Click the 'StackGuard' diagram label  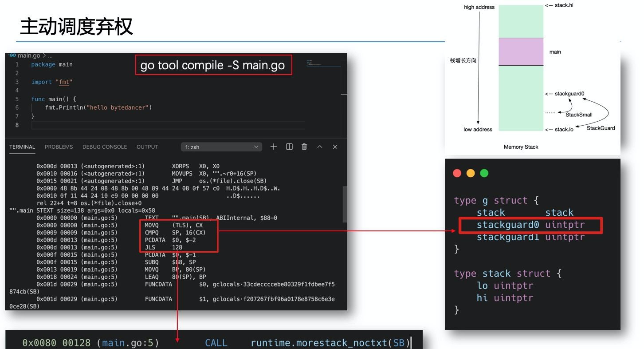(601, 128)
